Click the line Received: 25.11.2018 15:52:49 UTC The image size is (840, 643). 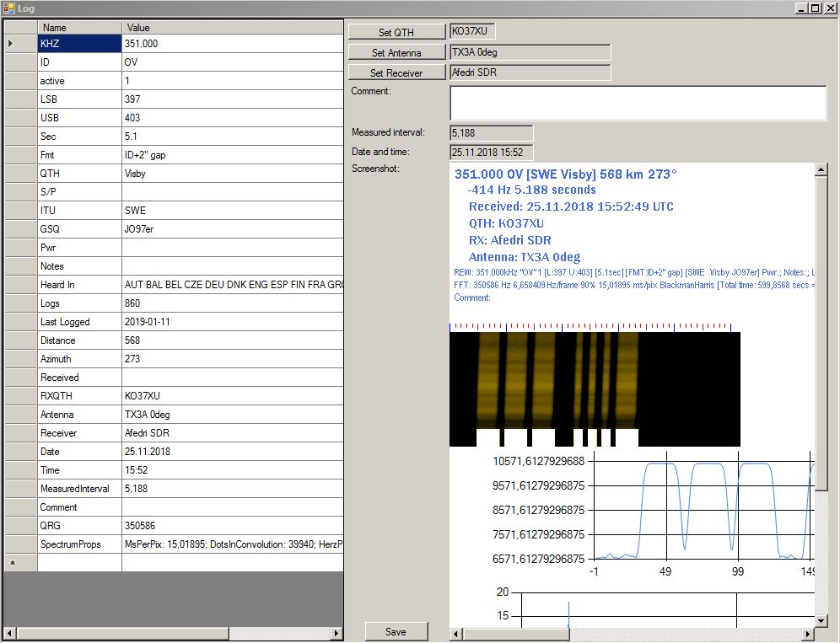click(571, 206)
